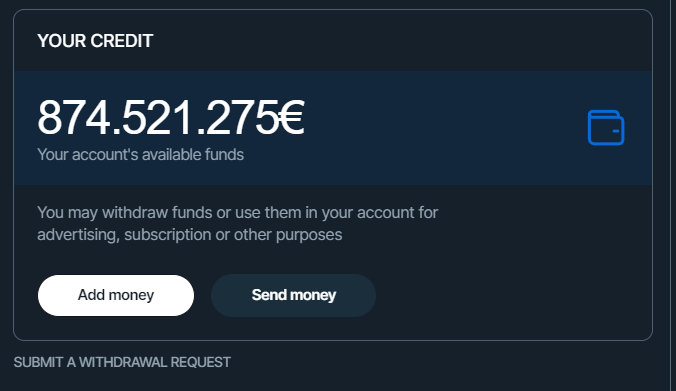Click the euro currency symbol
Viewport: 676px width, 391px height.
pyautogui.click(x=291, y=118)
